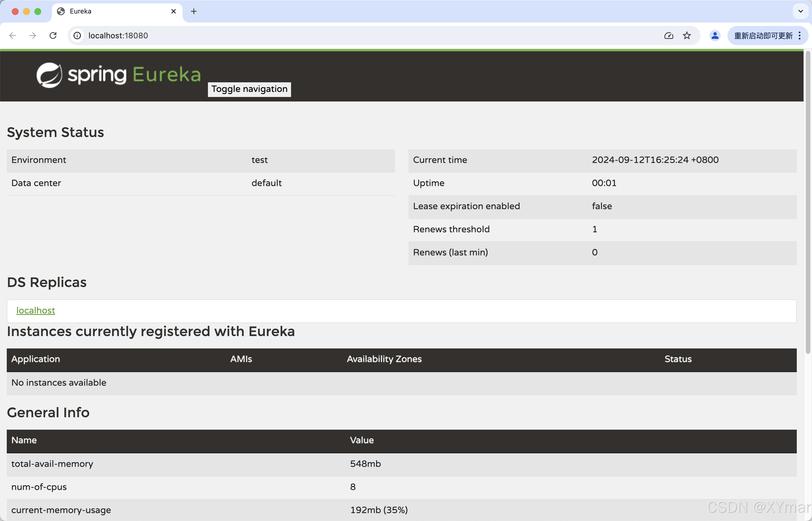
Task: Open the browser profile avatar
Action: [x=715, y=36]
